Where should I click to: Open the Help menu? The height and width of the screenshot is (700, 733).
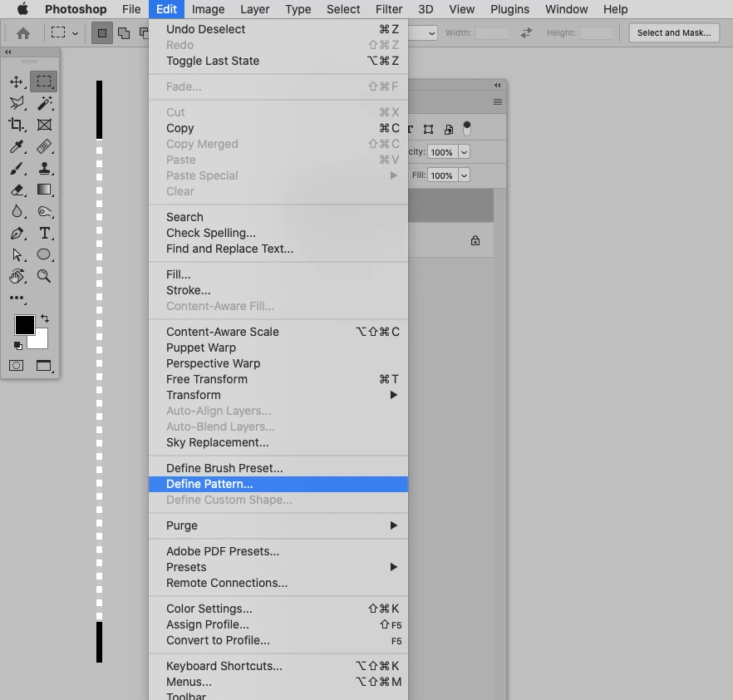615,9
